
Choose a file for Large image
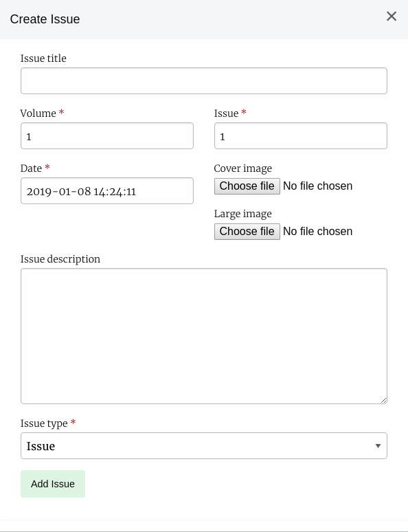[247, 232]
